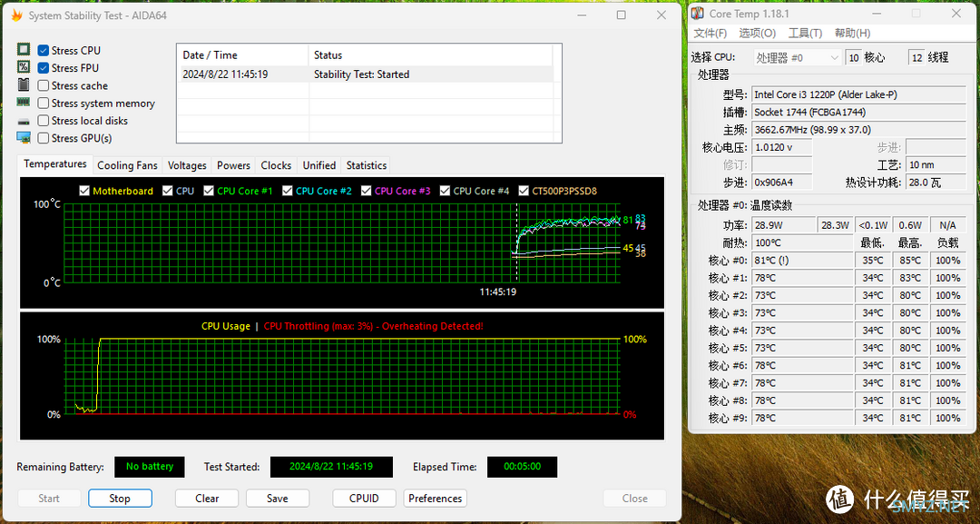Switch to the Temperatures tab
The height and width of the screenshot is (524, 980).
tap(55, 163)
